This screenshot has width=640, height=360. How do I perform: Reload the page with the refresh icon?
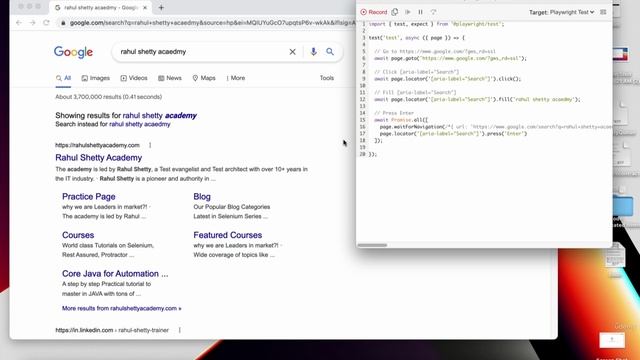pos(46,23)
